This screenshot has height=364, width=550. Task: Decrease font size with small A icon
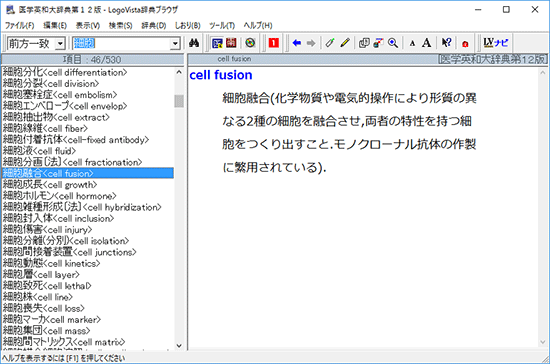point(412,43)
